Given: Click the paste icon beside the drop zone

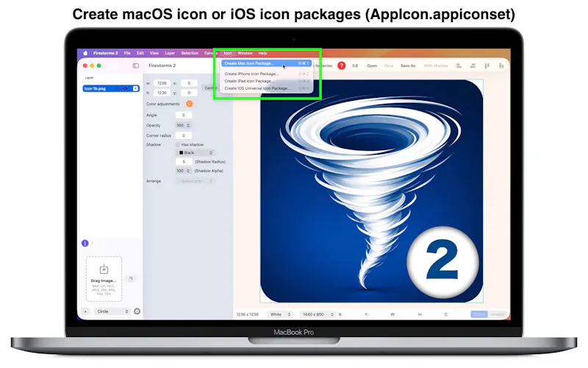Looking at the screenshot, I should (x=131, y=279).
